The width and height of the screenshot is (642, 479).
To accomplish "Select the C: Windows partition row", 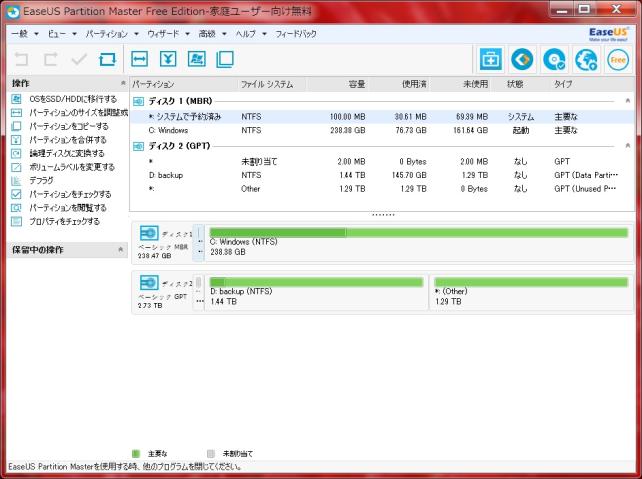I will (382, 130).
